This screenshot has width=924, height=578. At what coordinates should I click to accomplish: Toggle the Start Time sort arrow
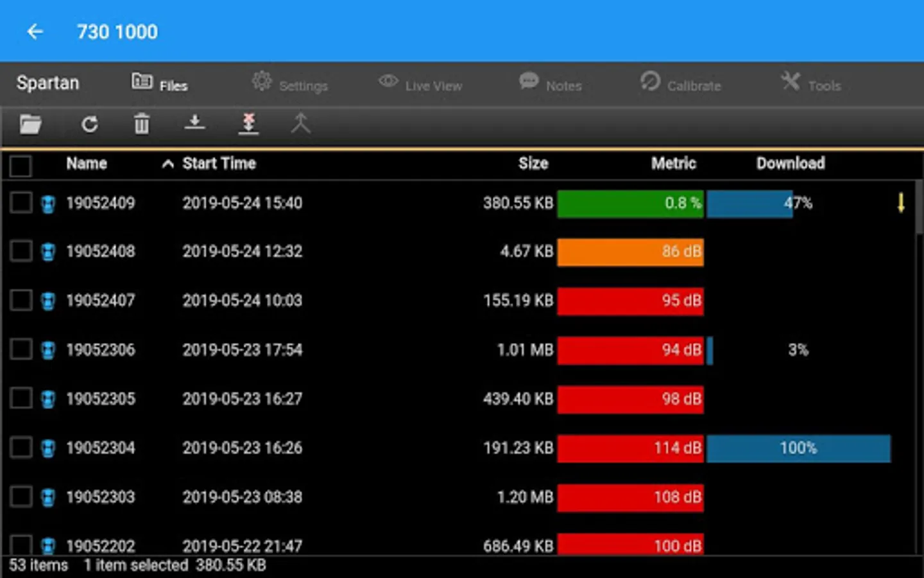(167, 164)
